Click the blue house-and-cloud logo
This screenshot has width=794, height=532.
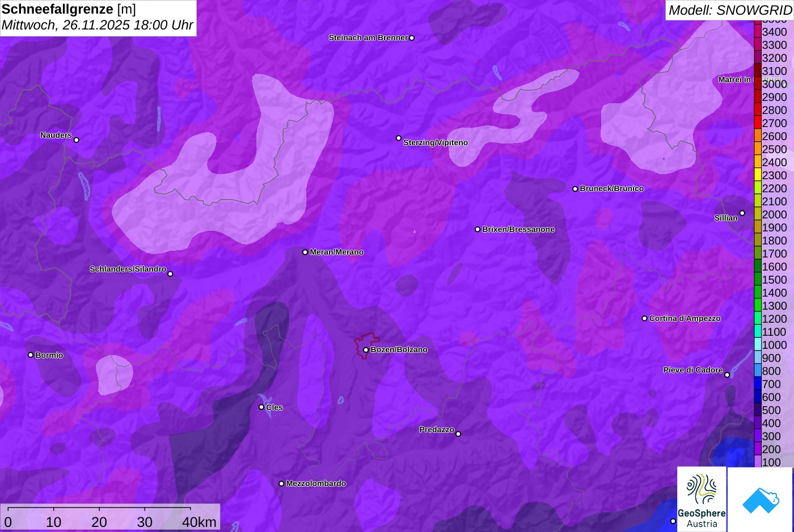[x=760, y=500]
